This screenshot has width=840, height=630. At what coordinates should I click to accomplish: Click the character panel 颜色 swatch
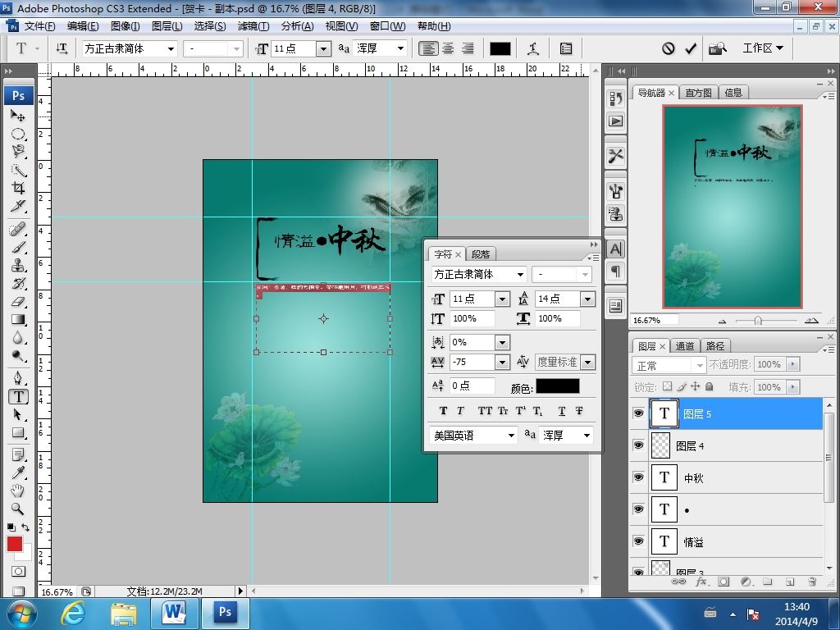(x=557, y=386)
